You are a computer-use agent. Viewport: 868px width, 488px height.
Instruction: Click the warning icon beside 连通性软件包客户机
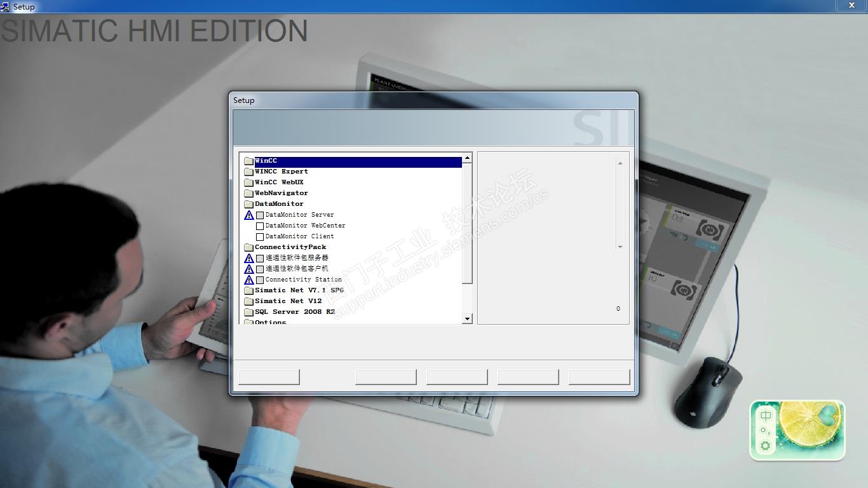(x=249, y=269)
